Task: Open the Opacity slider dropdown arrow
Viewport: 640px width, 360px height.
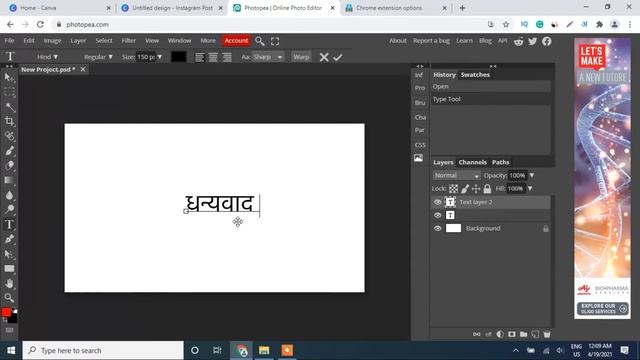Action: pos(532,176)
